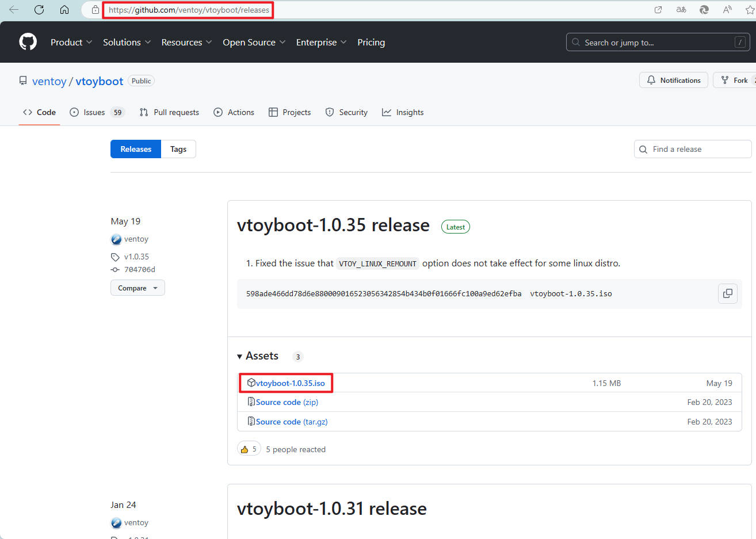Open commit 704706d link

pyautogui.click(x=140, y=269)
